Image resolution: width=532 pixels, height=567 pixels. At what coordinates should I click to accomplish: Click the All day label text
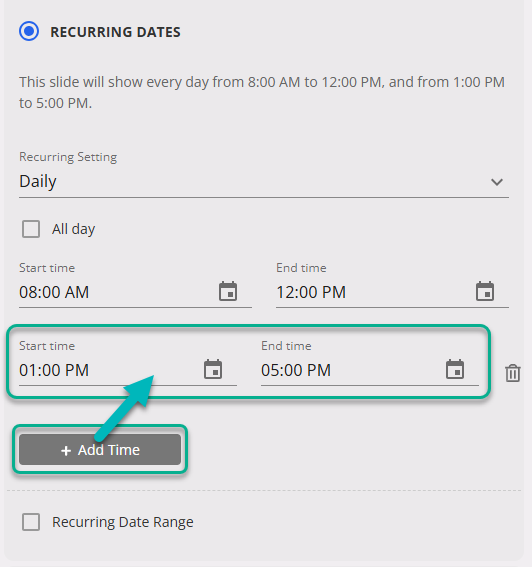point(73,229)
